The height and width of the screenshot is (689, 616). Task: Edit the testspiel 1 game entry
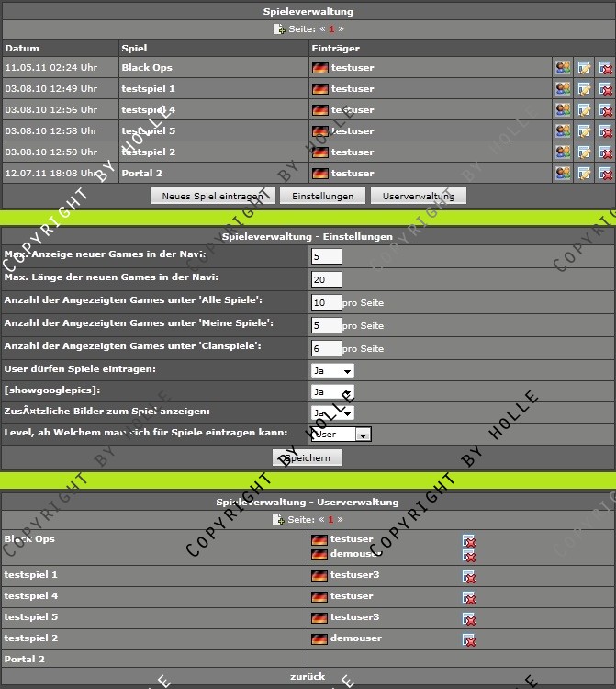pyautogui.click(x=584, y=88)
